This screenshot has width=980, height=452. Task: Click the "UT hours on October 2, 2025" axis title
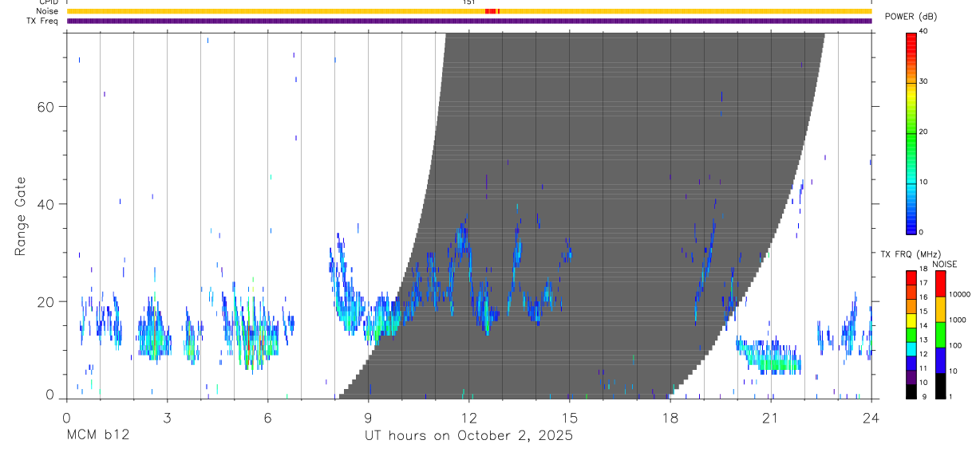point(468,436)
